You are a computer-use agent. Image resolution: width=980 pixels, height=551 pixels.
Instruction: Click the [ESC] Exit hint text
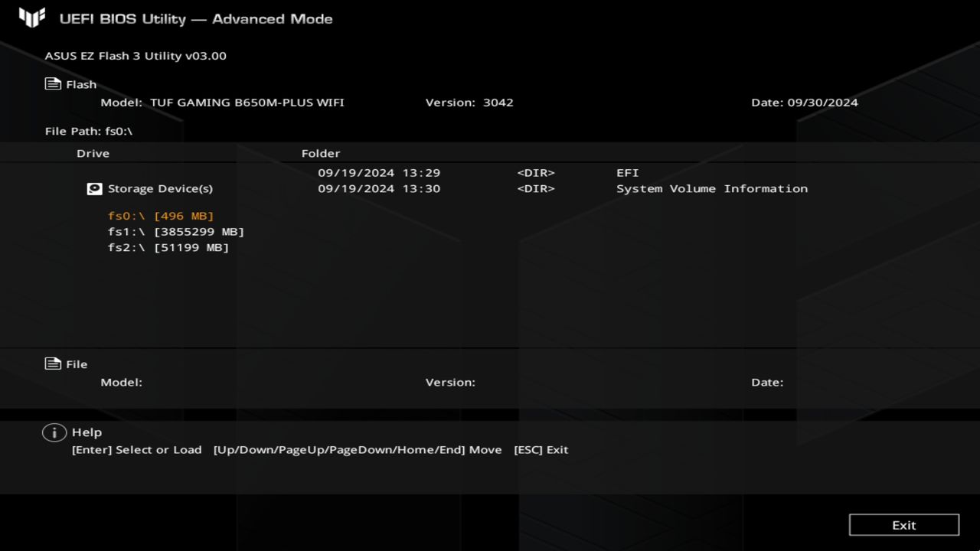tap(541, 450)
